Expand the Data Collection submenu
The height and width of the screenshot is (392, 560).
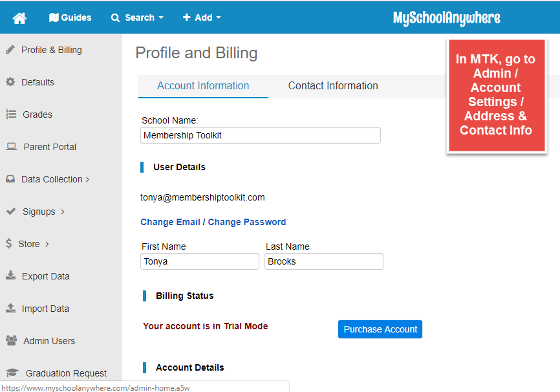pyautogui.click(x=55, y=179)
